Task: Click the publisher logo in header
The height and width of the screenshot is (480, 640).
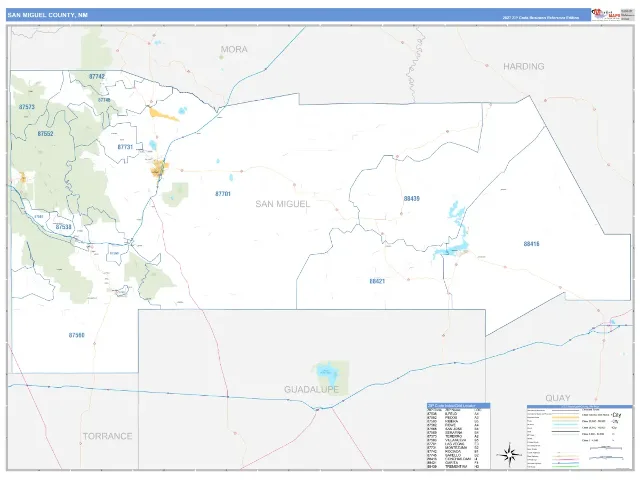Action: (x=606, y=15)
